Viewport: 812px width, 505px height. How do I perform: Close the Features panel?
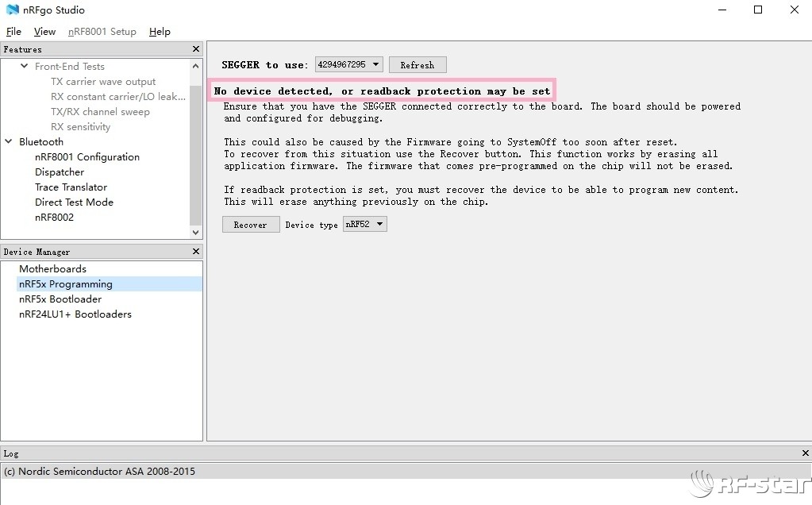click(196, 49)
